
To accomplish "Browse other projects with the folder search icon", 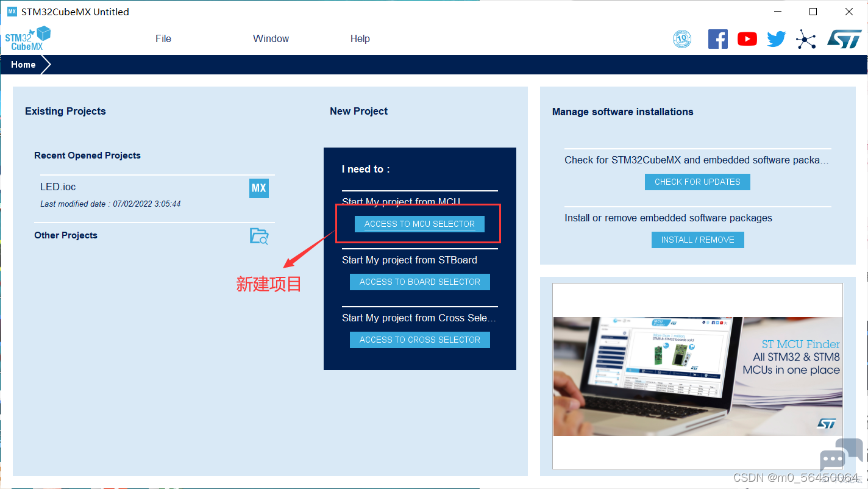I will tap(259, 236).
